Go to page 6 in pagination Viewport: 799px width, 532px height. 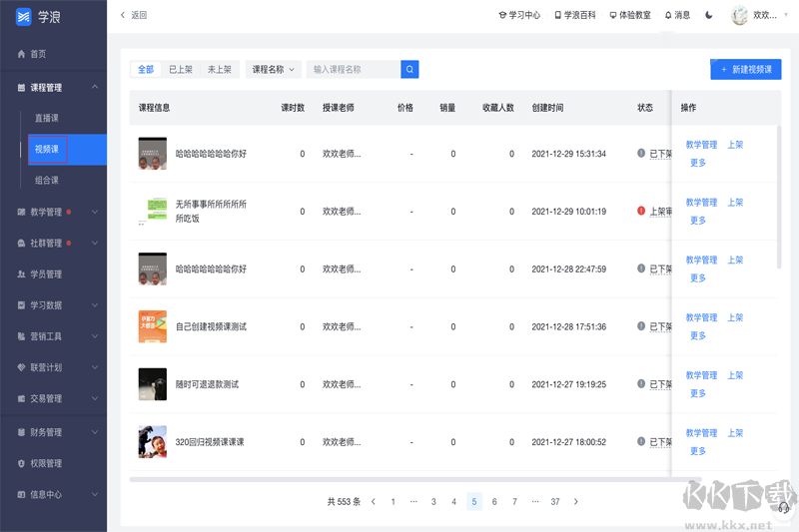(x=494, y=502)
